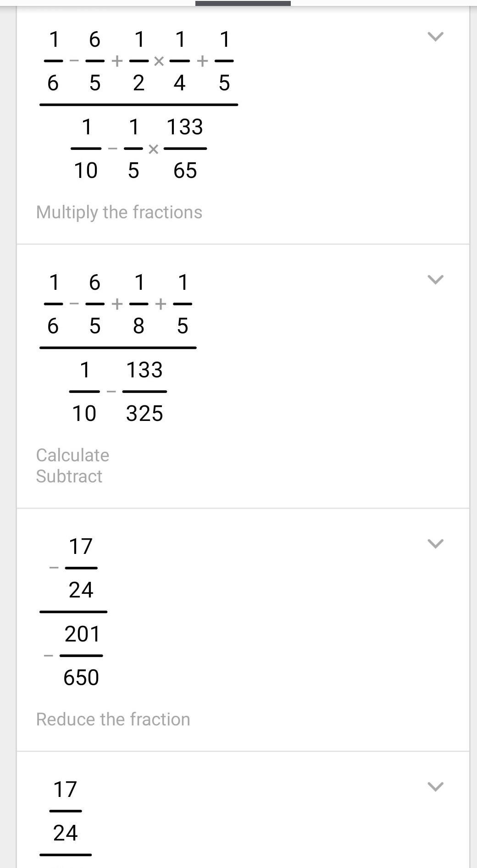Select the 133/325 fraction in second step
This screenshot has height=868, width=477.
pos(144,392)
